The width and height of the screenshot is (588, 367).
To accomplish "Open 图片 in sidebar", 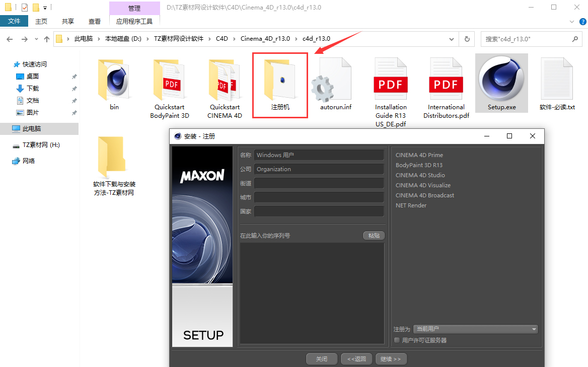I will (x=32, y=112).
